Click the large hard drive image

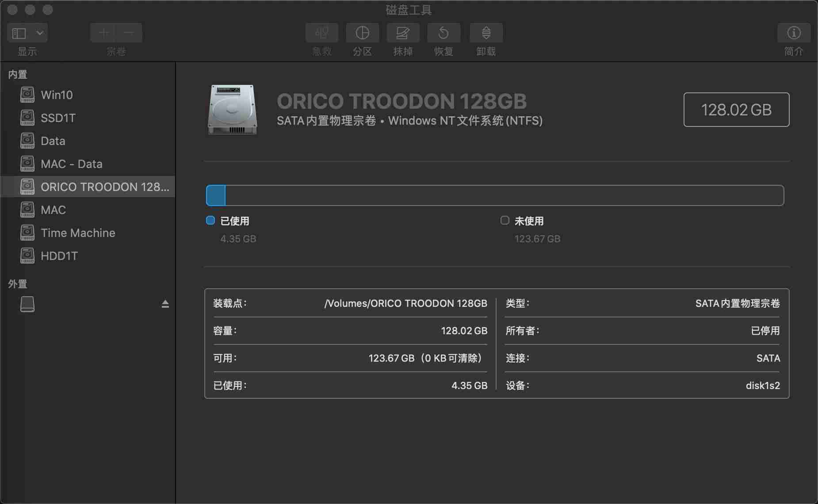(x=233, y=110)
